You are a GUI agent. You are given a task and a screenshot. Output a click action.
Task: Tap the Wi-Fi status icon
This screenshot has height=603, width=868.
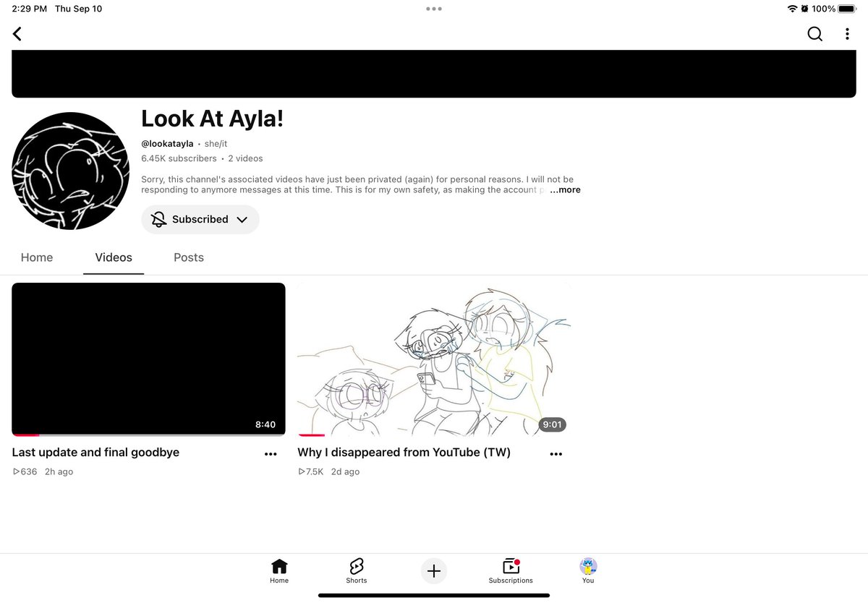click(792, 9)
